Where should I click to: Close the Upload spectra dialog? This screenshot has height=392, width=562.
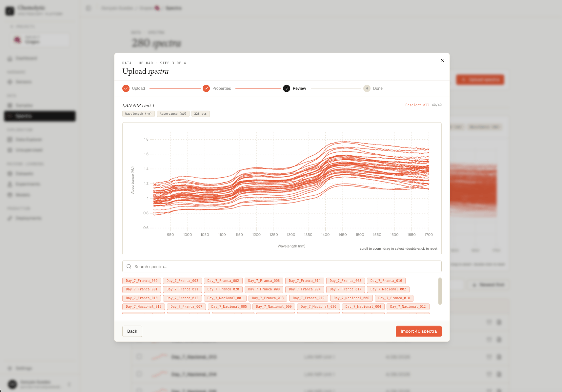pyautogui.click(x=442, y=60)
